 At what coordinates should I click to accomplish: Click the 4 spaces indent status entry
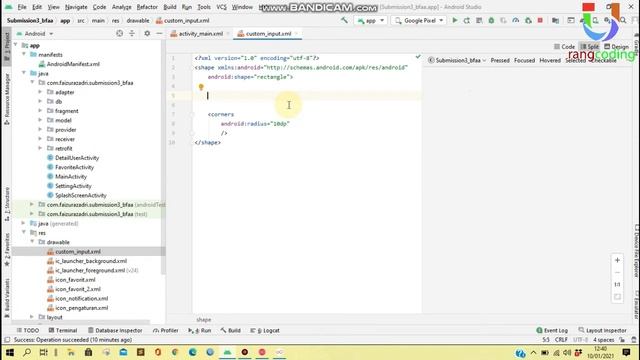[603, 340]
